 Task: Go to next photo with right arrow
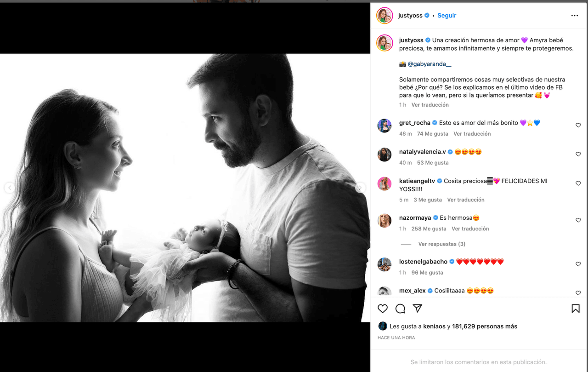coord(361,188)
